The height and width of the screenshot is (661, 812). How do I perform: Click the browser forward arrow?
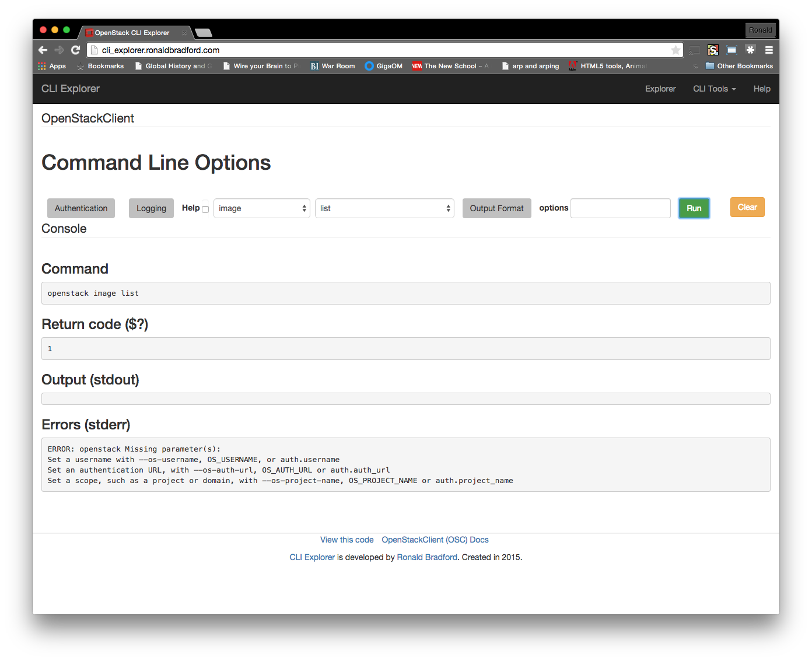(x=59, y=50)
